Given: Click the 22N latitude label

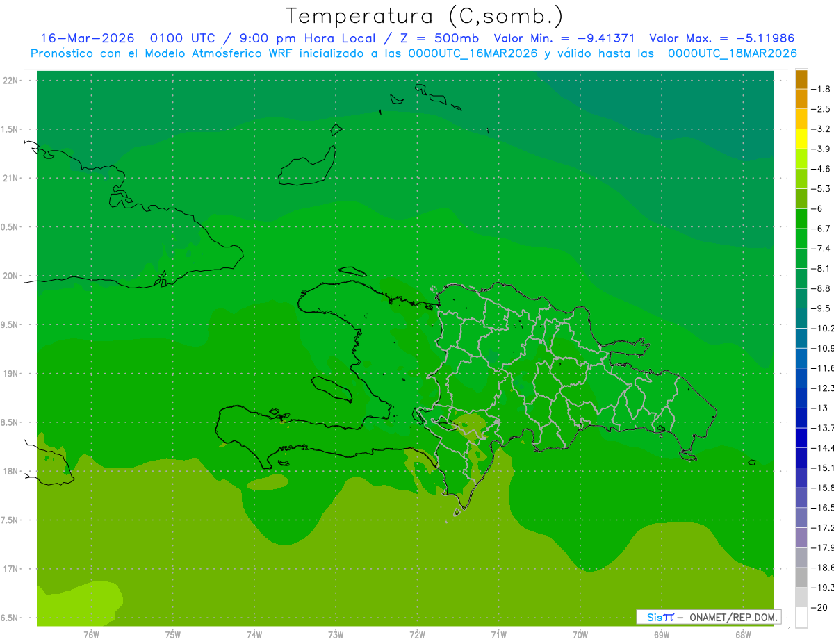Looking at the screenshot, I should tap(12, 81).
